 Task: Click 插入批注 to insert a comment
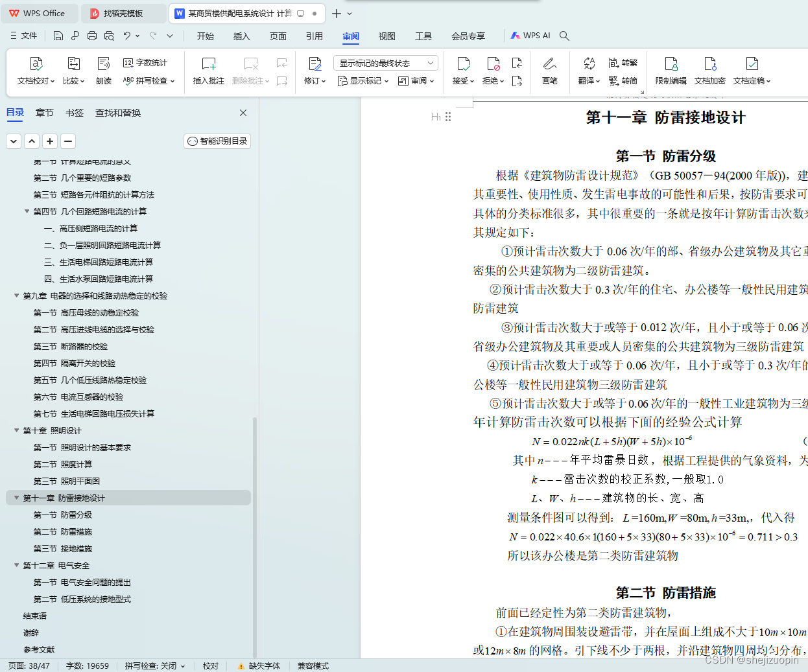(208, 71)
